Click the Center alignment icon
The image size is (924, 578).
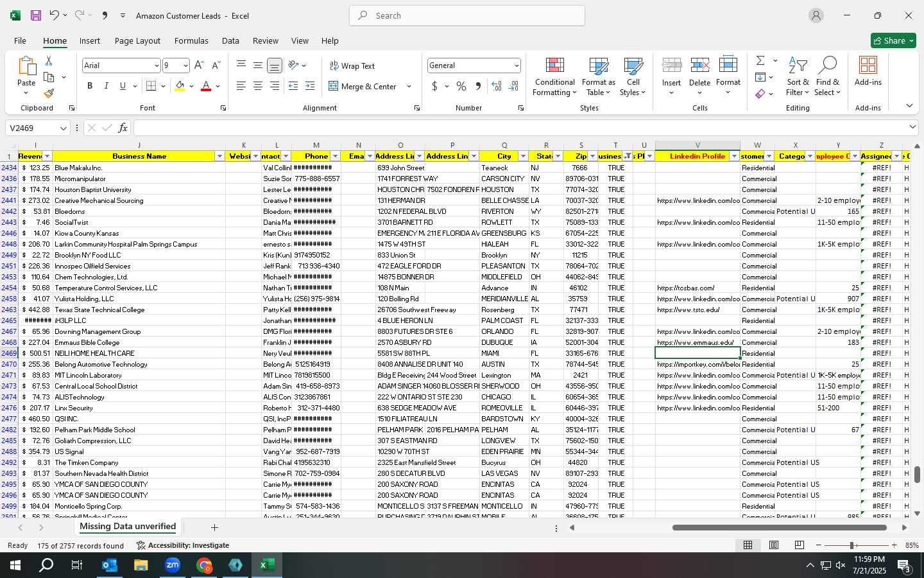[x=258, y=86]
